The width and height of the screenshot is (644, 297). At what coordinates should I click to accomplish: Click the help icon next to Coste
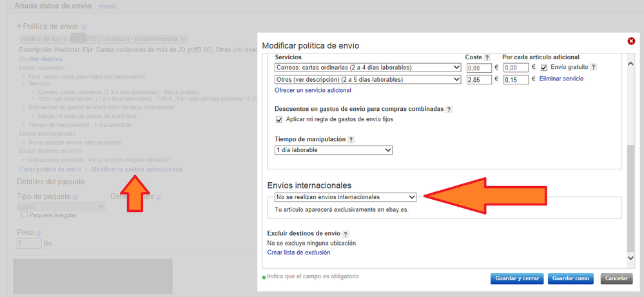click(x=487, y=57)
